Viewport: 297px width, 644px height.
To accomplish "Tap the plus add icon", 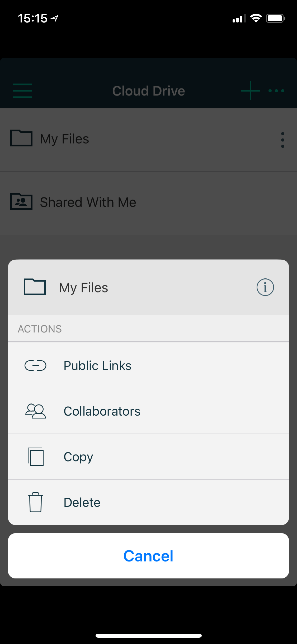I will [250, 91].
